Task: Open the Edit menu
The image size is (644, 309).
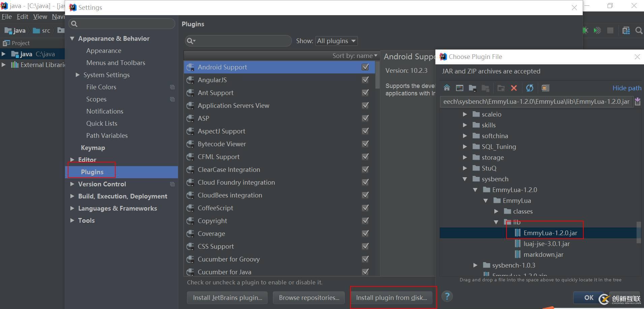Action: coord(22,17)
